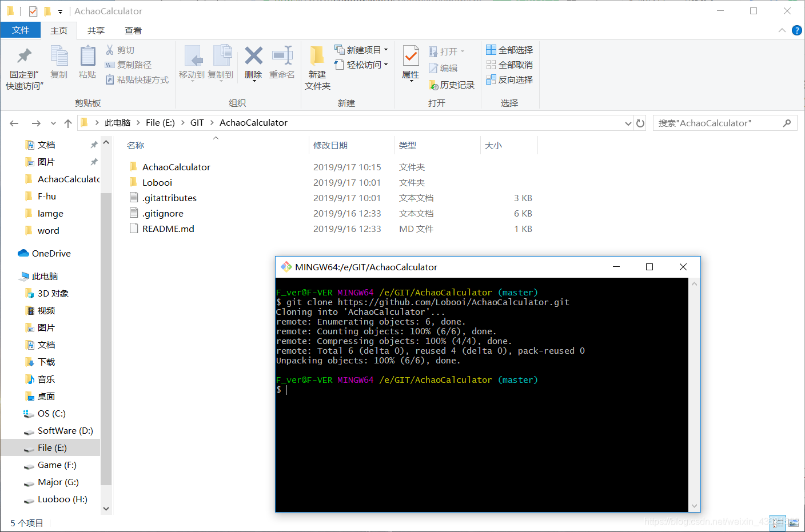The height and width of the screenshot is (532, 805).
Task: Click Edit in the Open group
Action: click(x=443, y=69)
